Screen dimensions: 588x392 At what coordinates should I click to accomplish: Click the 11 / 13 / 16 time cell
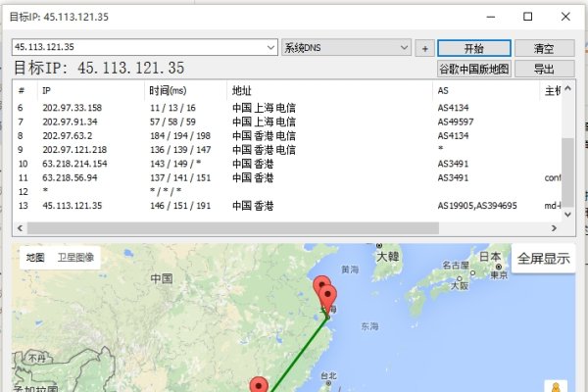tap(172, 108)
